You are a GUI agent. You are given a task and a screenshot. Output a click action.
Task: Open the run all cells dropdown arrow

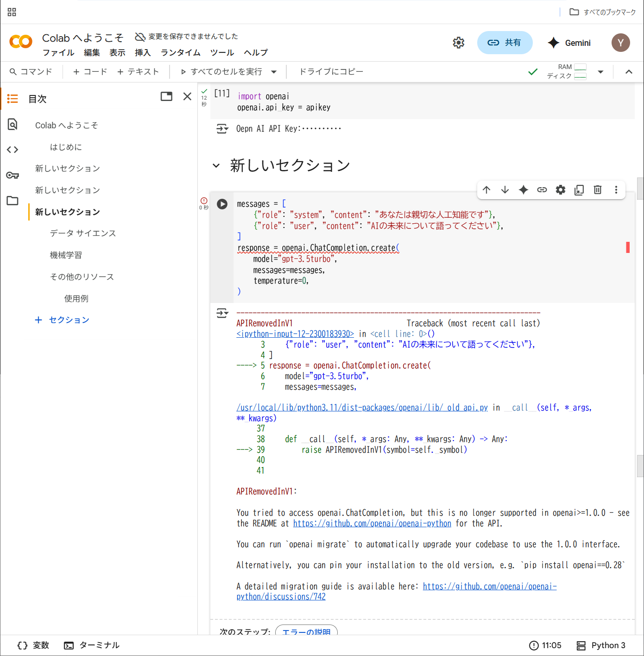coord(274,72)
